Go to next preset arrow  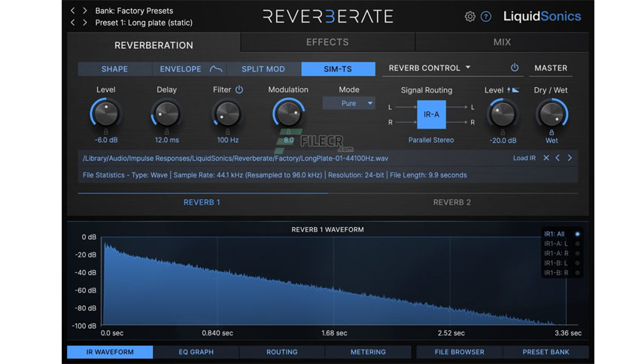coord(84,23)
